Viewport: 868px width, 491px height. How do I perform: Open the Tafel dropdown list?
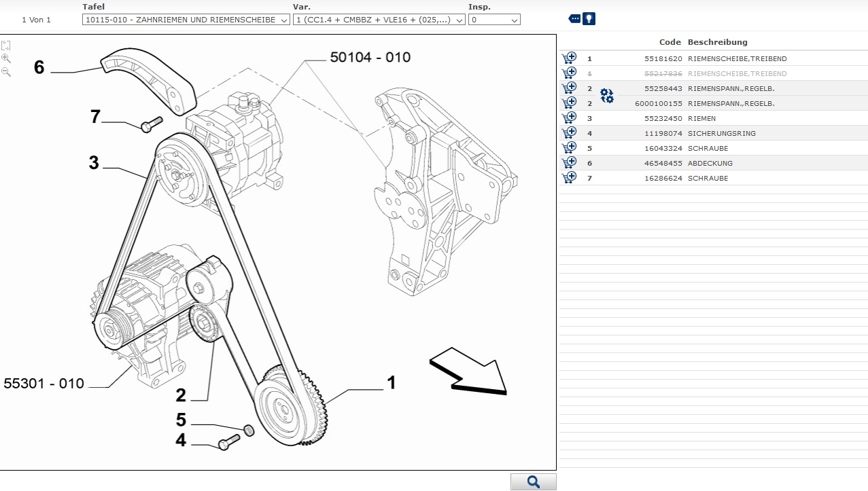[x=186, y=20]
